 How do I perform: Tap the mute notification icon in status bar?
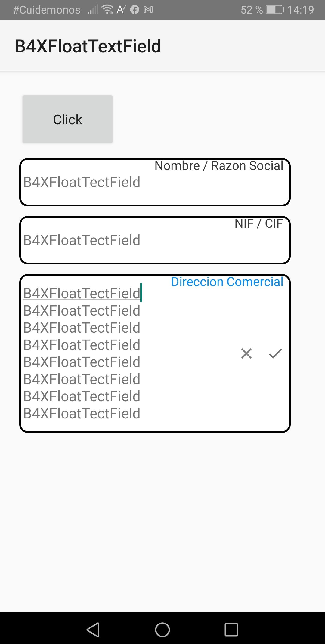(x=120, y=10)
